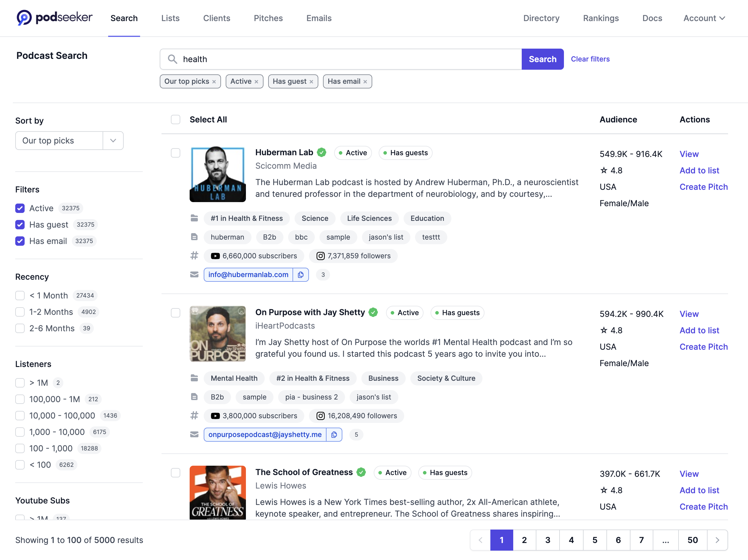The width and height of the screenshot is (748, 560).
Task: Open info@hubermanlab.com email link
Action: (249, 275)
